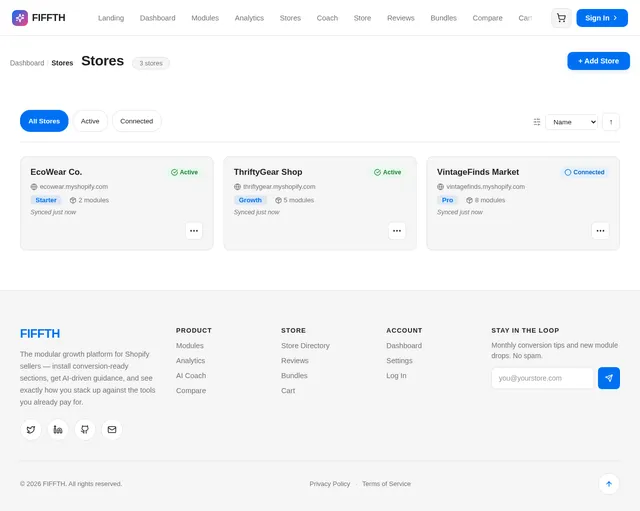
Task: Click globe icon next to ecowear.myshopify.com
Action: click(34, 187)
